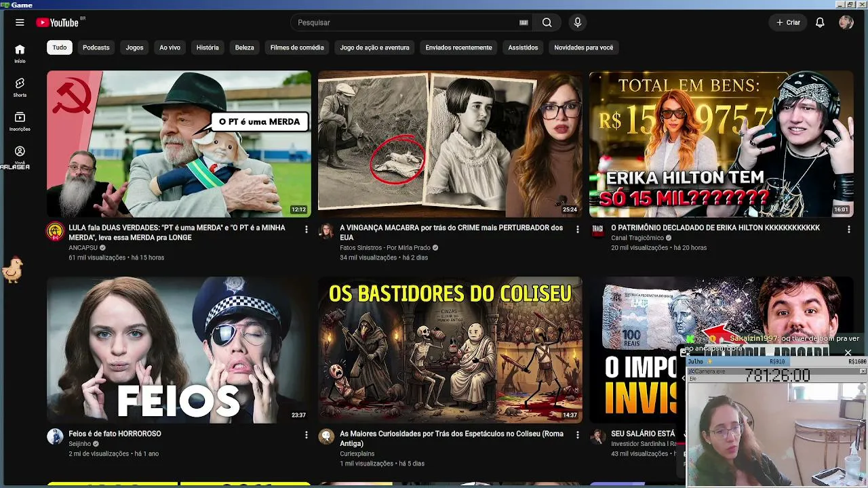
Task: Go to the ANCAPSU channel name
Action: point(83,248)
